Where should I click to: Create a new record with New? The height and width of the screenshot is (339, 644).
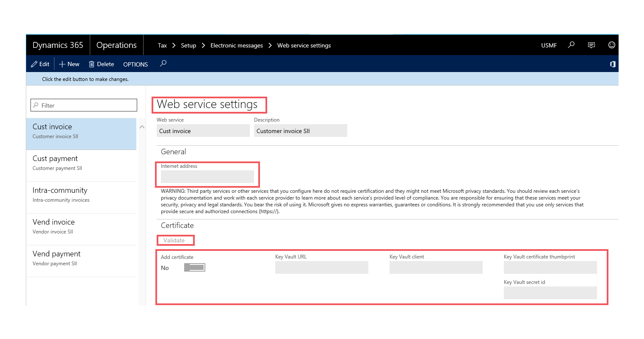69,64
